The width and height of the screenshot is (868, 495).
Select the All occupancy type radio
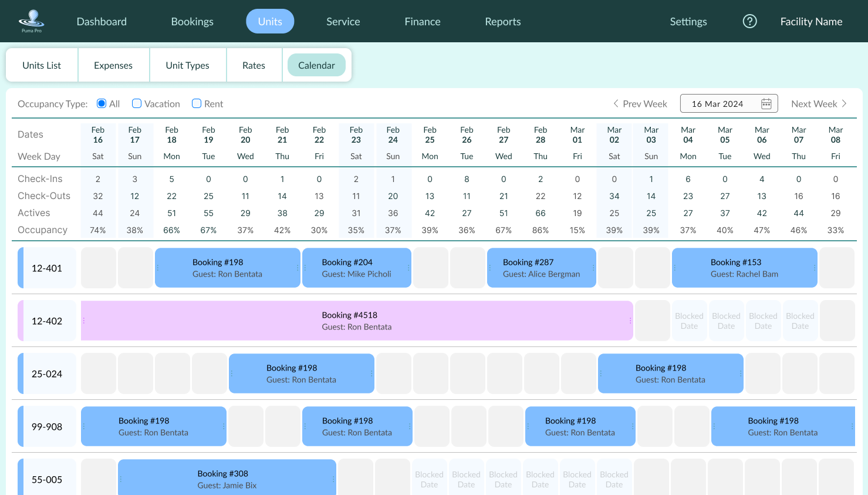102,103
